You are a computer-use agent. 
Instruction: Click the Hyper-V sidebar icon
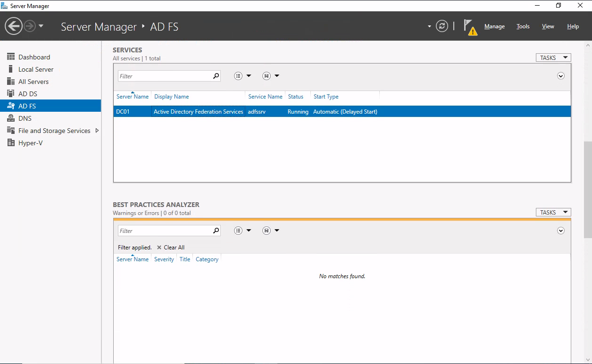pyautogui.click(x=11, y=142)
